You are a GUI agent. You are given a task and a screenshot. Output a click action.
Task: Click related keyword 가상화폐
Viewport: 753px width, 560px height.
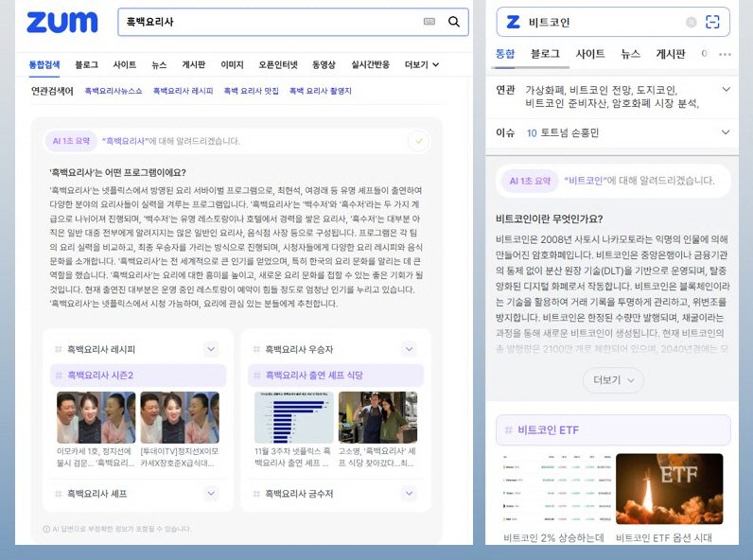(545, 90)
